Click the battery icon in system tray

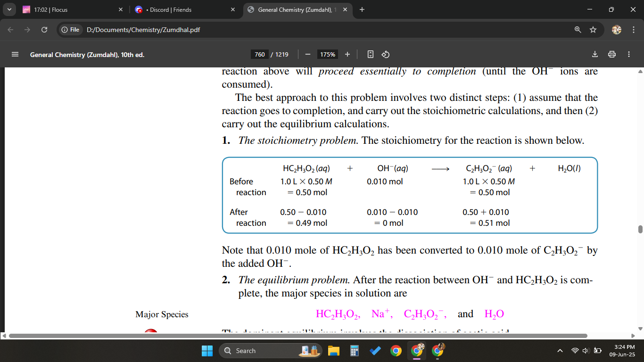click(x=597, y=351)
